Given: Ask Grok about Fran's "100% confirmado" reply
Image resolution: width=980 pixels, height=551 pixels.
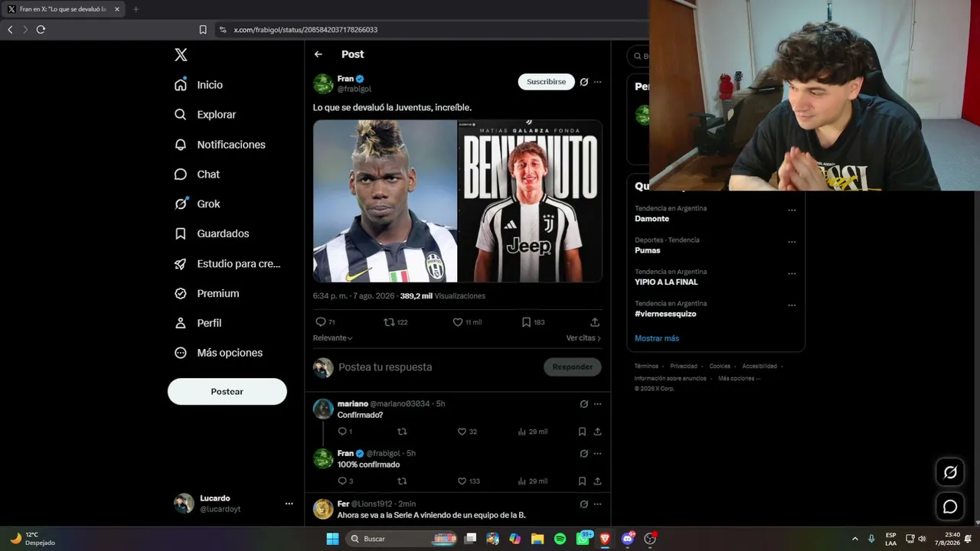Looking at the screenshot, I should pyautogui.click(x=584, y=454).
